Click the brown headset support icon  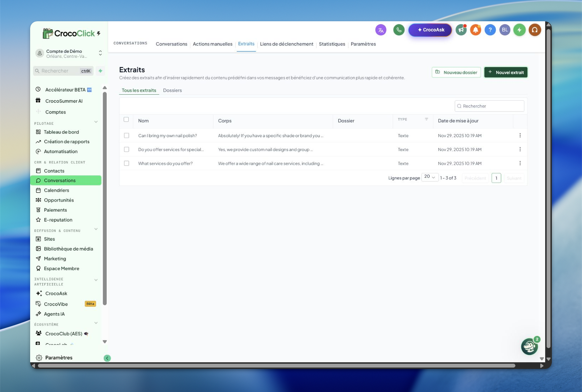point(535,30)
